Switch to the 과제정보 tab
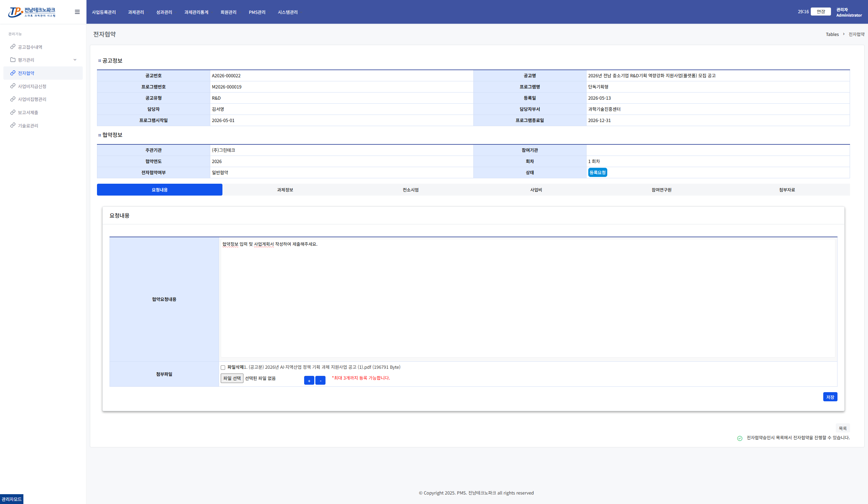This screenshot has height=504, width=868. (x=285, y=190)
